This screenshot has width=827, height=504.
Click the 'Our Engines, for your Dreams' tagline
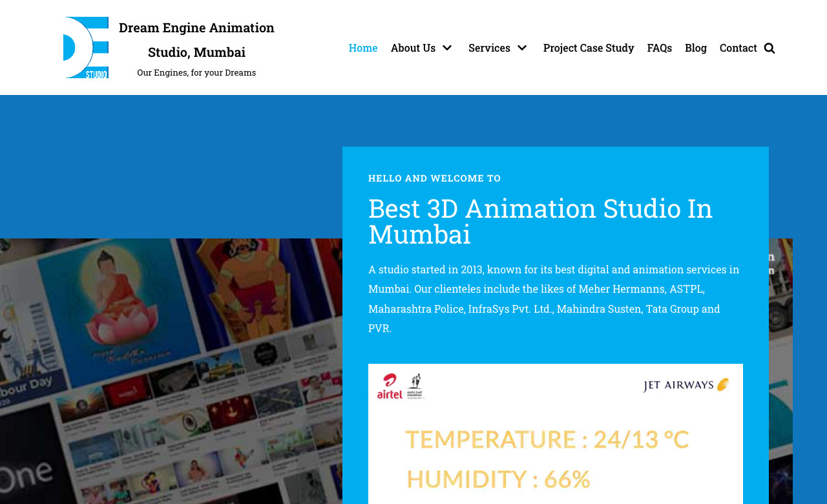pos(196,72)
